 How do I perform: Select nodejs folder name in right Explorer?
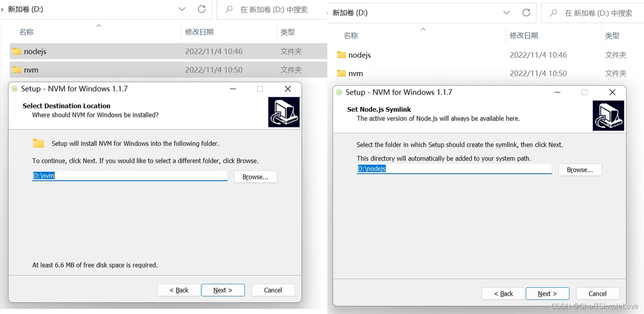360,55
